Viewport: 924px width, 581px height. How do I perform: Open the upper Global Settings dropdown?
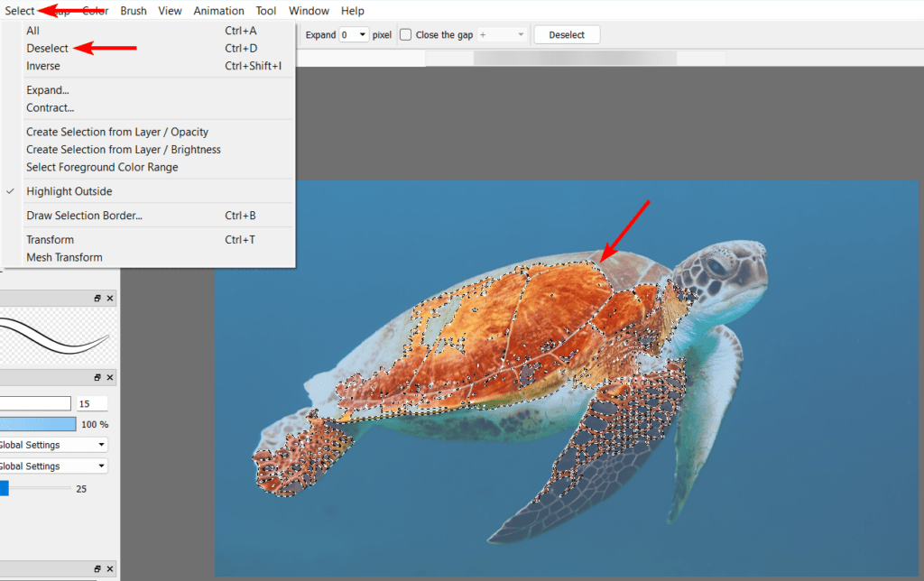coord(52,445)
